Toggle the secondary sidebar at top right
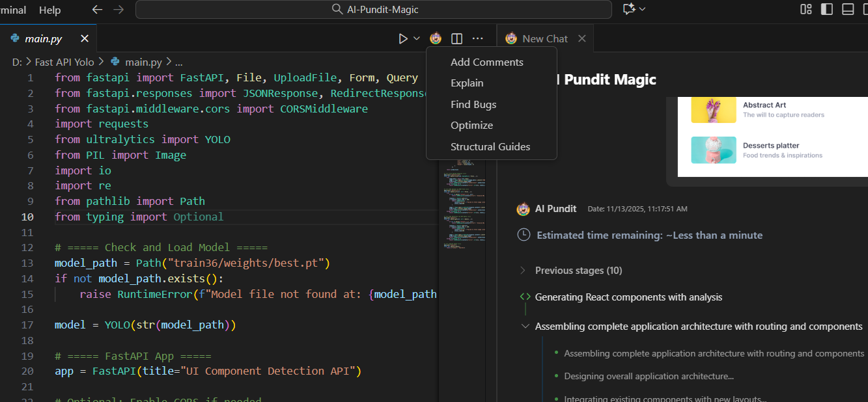The width and height of the screenshot is (868, 402). (x=865, y=9)
